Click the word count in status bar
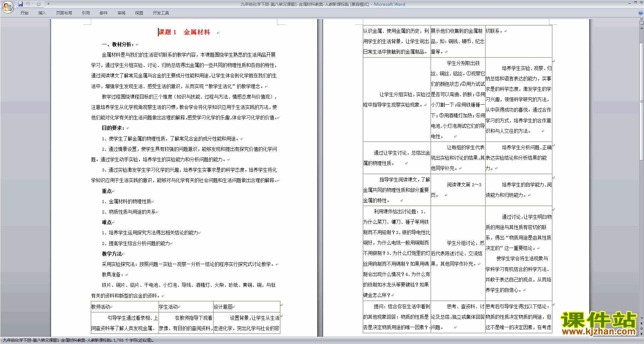 point(133,340)
